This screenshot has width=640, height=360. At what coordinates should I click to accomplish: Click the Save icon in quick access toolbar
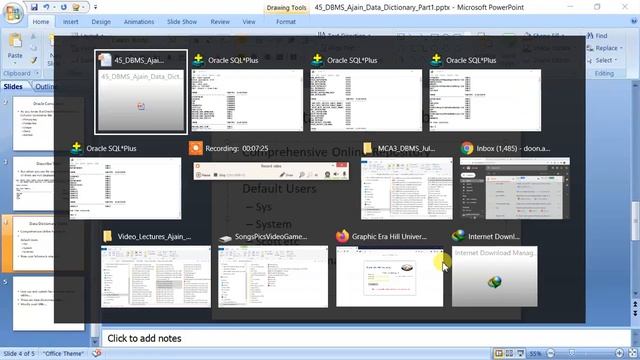tap(34, 7)
